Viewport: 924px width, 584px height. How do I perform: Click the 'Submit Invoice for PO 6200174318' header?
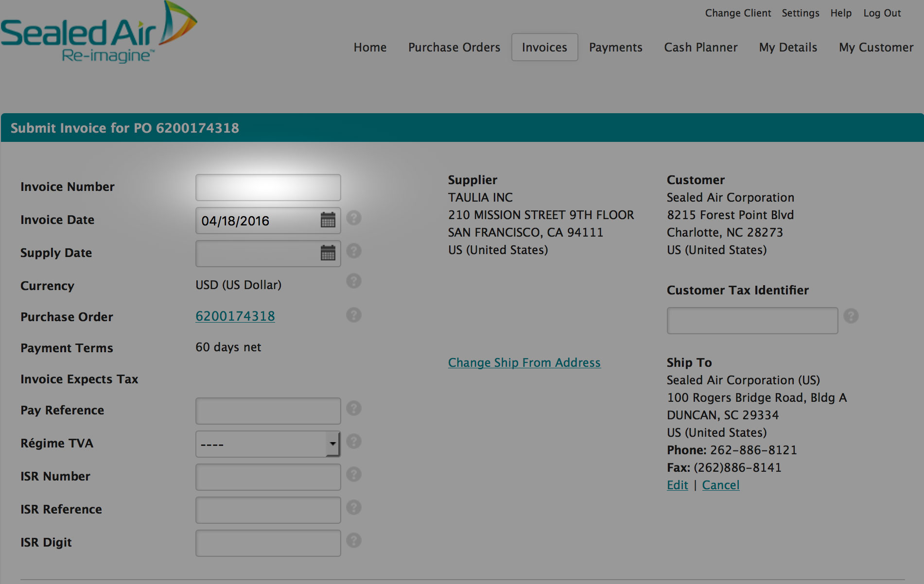pos(125,128)
